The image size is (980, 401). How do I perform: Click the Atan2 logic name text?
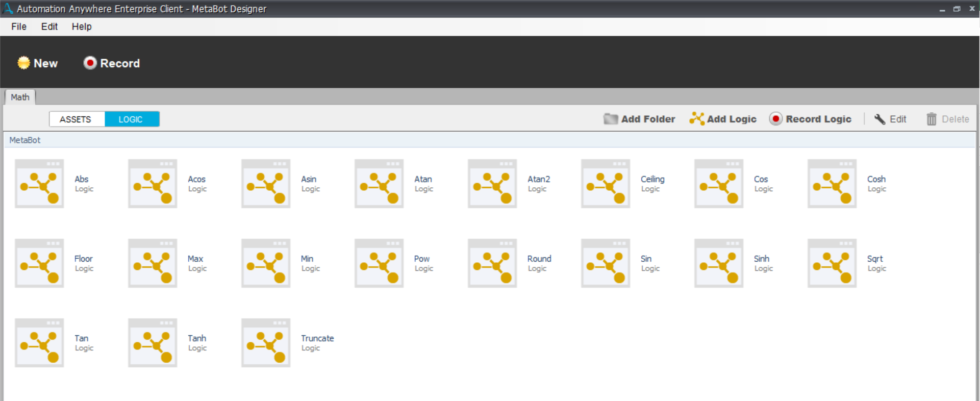[x=539, y=179]
